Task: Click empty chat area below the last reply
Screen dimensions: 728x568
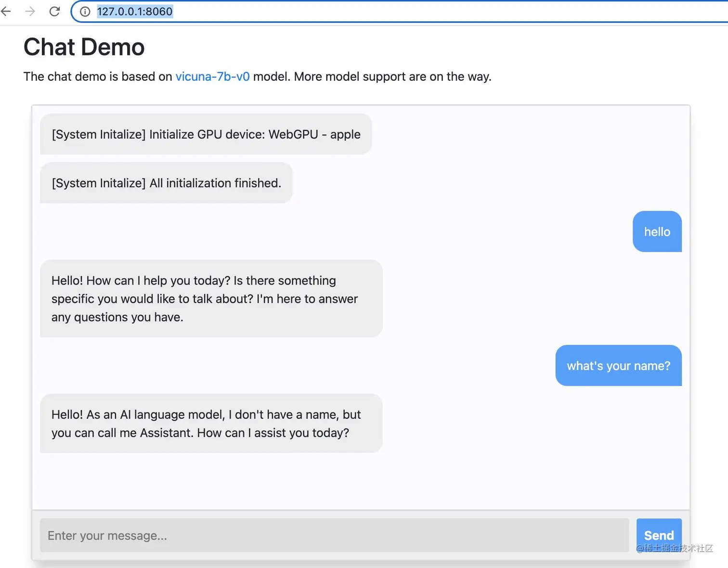Action: (361, 481)
